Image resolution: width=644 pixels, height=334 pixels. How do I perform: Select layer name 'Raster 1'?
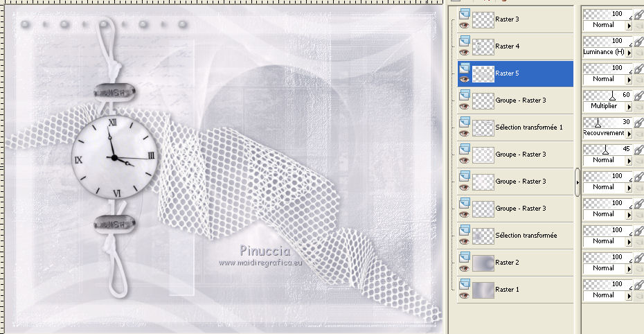[507, 290]
